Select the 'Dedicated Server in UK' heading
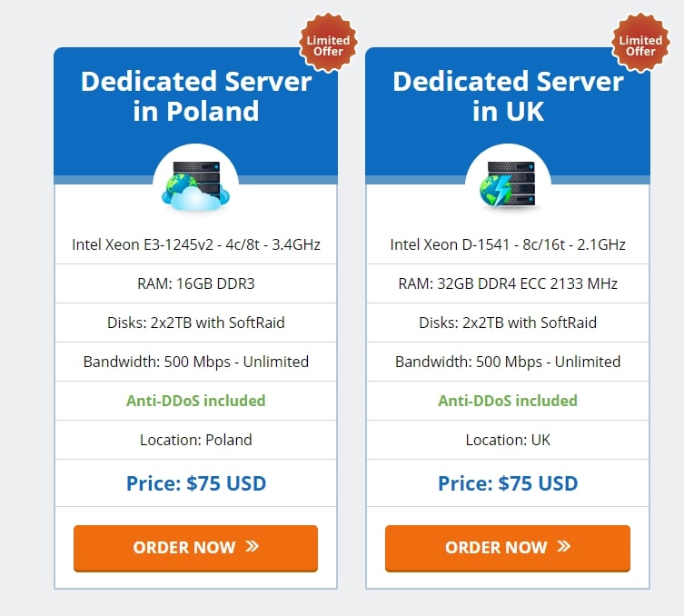The image size is (684, 616). tap(508, 96)
